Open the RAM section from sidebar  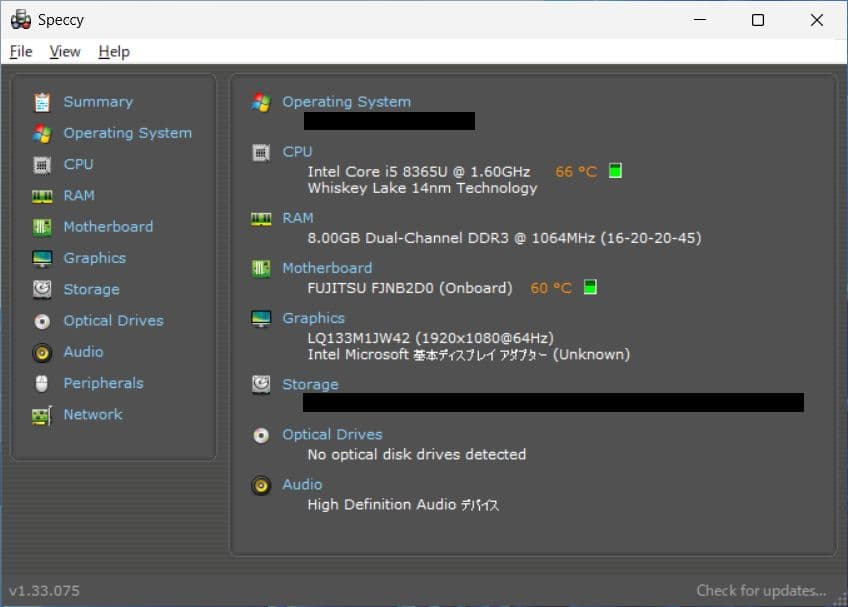(79, 196)
